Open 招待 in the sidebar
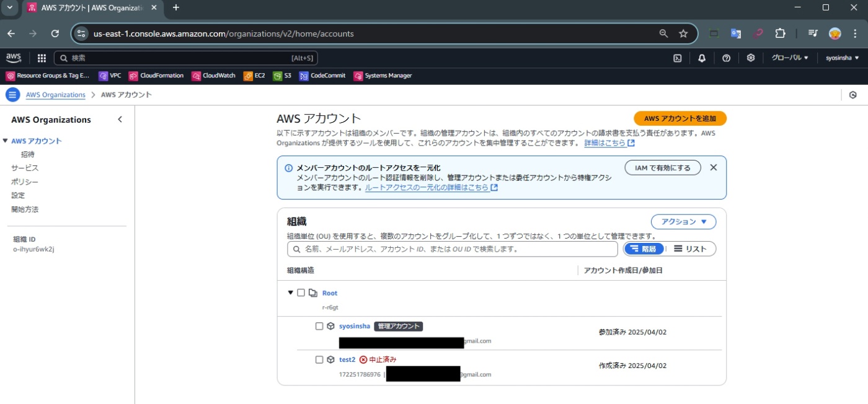868x404 pixels. (28, 154)
